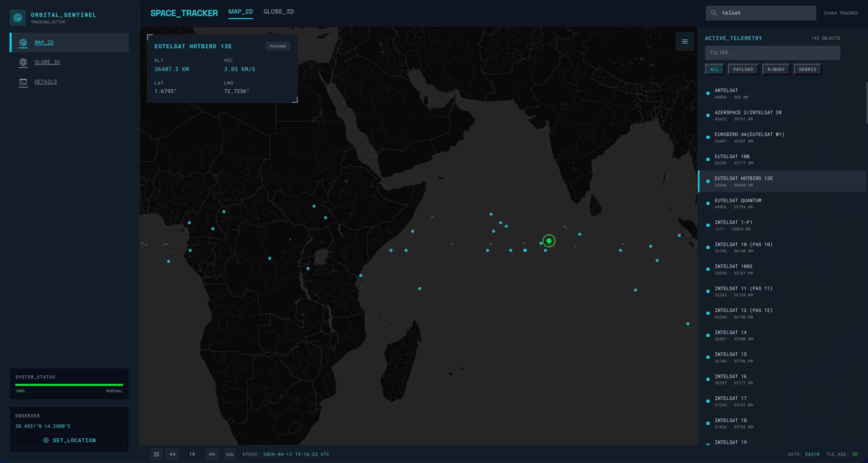The image size is (868, 463).
Task: Click the SET_LOCATION button
Action: point(69,440)
